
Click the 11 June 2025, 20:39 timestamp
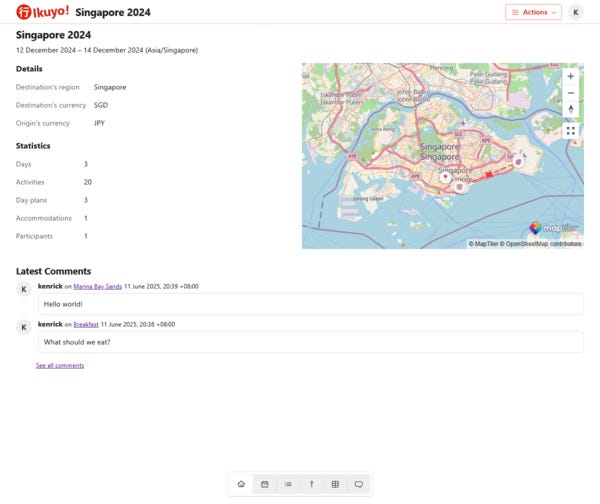161,286
